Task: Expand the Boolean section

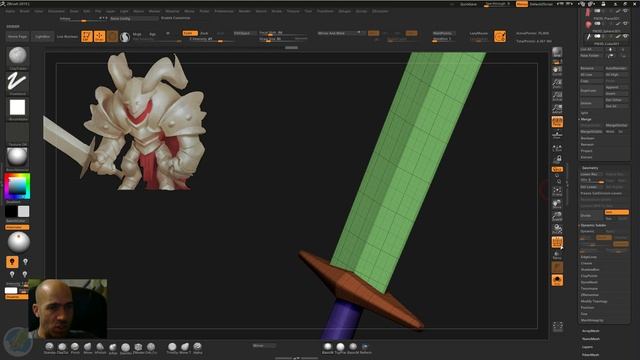Action: point(587,138)
